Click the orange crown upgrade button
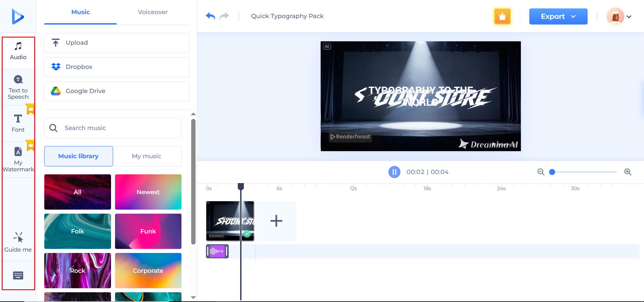This screenshot has width=644, height=302. point(502,16)
